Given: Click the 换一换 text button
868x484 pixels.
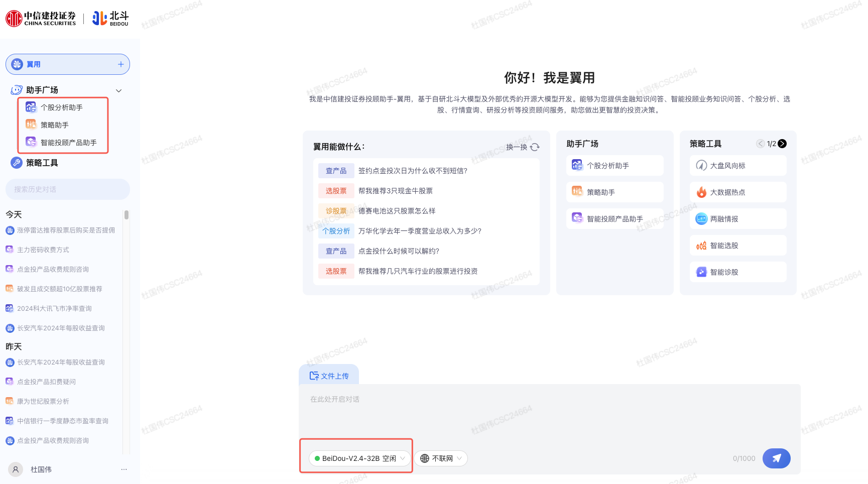Looking at the screenshot, I should coord(517,147).
